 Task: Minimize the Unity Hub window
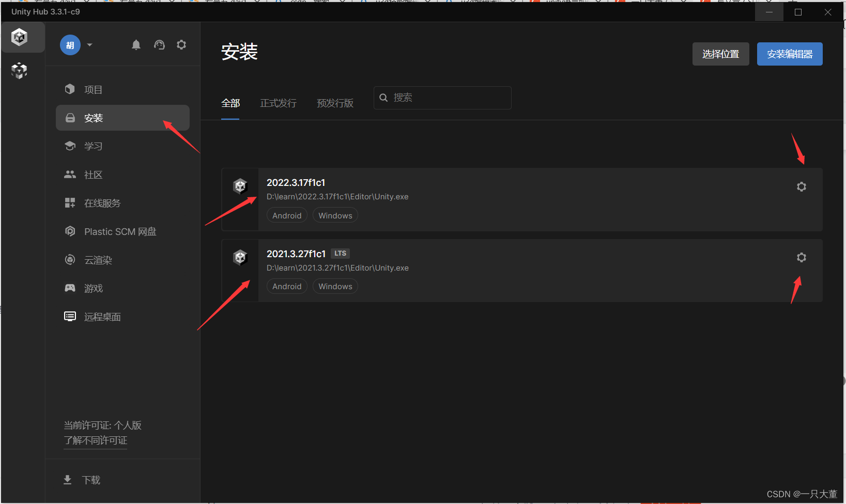pyautogui.click(x=769, y=12)
